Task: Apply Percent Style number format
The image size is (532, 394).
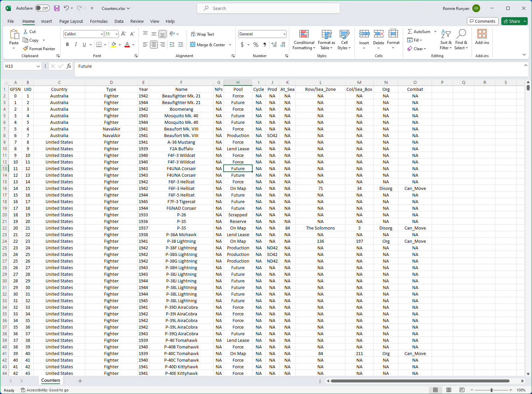Action: pos(256,44)
